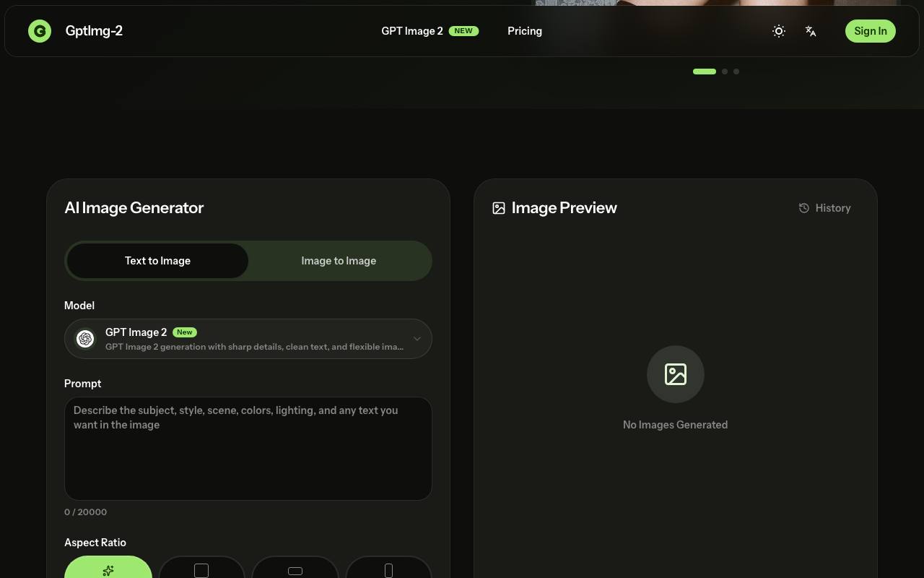
Task: Jump to the second carousel slide dot
Action: (725, 72)
